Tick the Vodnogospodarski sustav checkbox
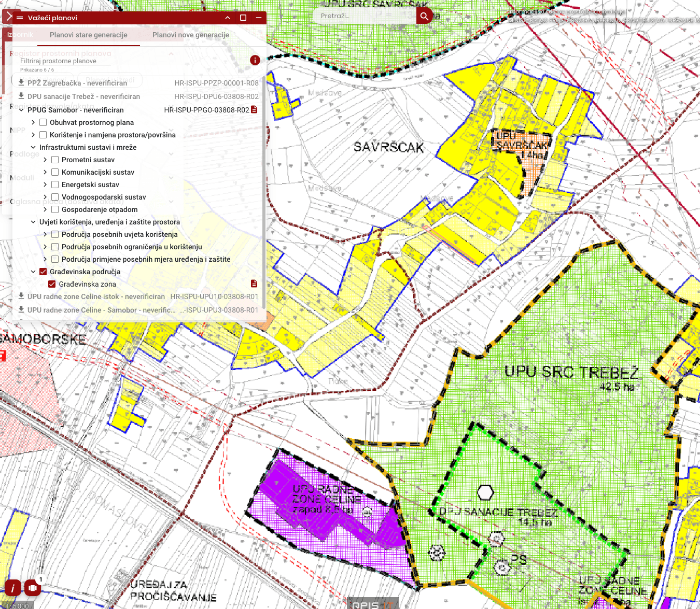This screenshot has height=609, width=700. (x=55, y=197)
